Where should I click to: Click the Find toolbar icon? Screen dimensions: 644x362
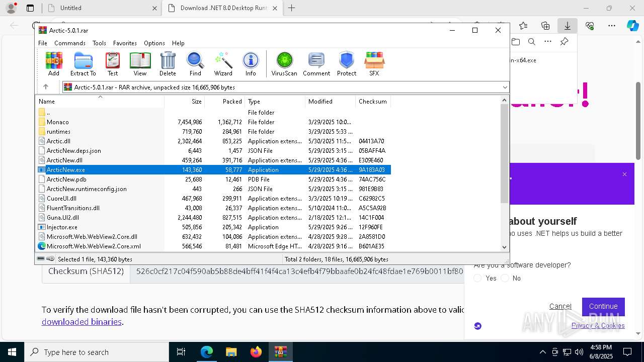point(195,64)
